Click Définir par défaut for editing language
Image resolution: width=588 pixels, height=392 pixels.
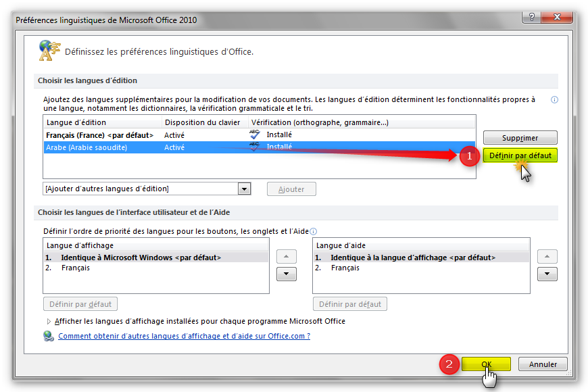[x=520, y=155]
